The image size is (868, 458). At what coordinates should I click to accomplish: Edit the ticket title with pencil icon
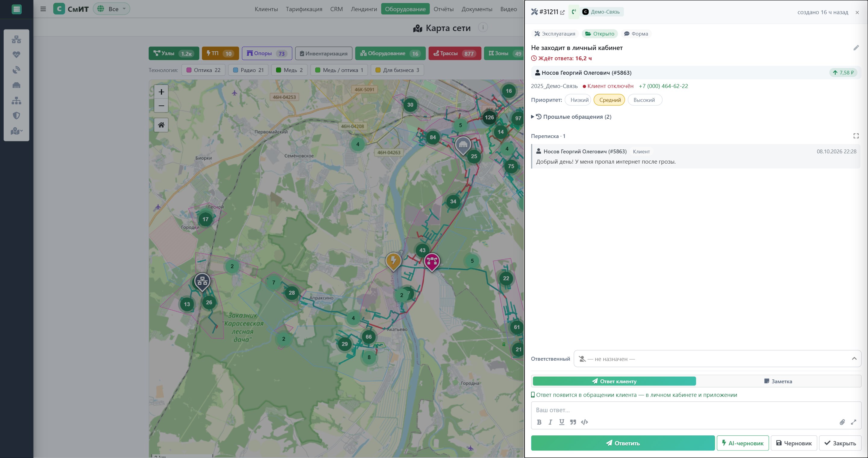[x=856, y=48]
